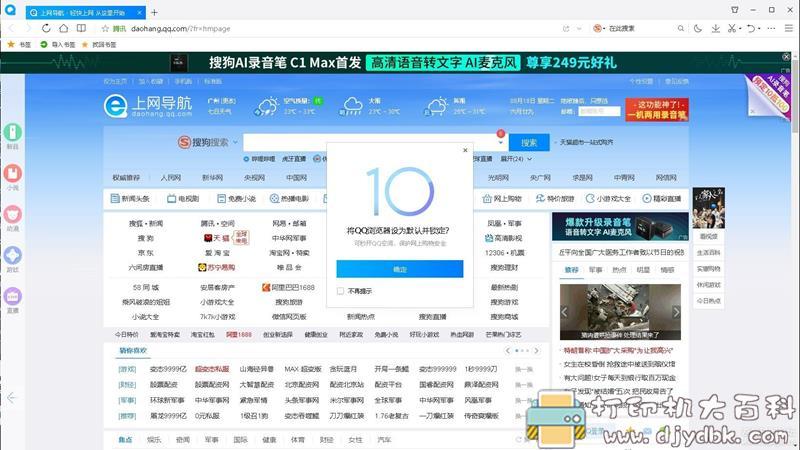800x450 pixels.
Task: Go to the home page icon
Action: tap(63, 29)
